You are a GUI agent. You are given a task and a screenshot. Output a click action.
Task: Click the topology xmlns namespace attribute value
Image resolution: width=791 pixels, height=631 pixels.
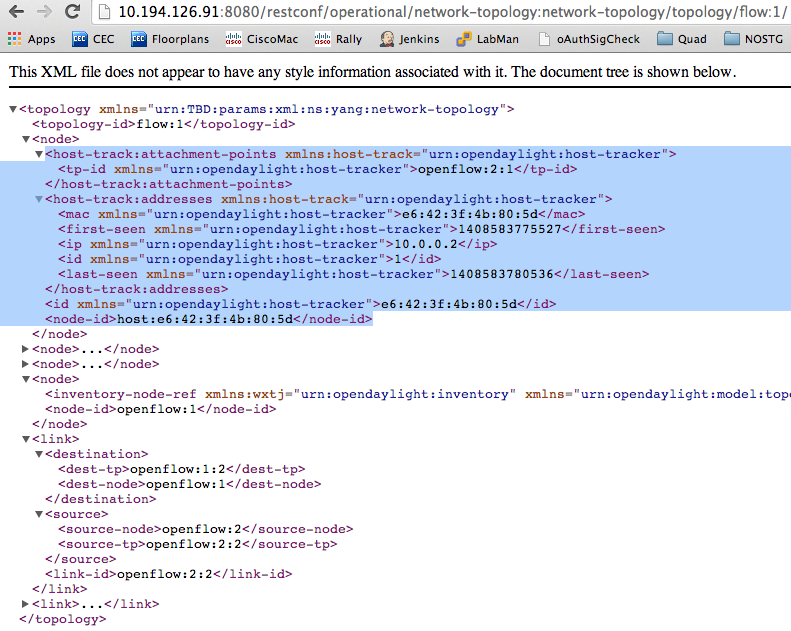tap(327, 109)
